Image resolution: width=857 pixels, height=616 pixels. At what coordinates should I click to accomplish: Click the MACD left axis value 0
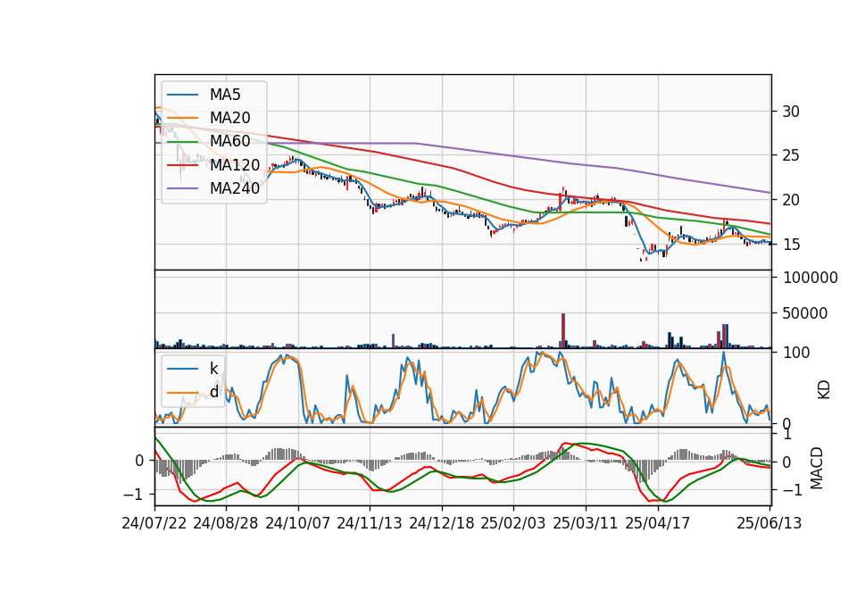[x=139, y=461]
